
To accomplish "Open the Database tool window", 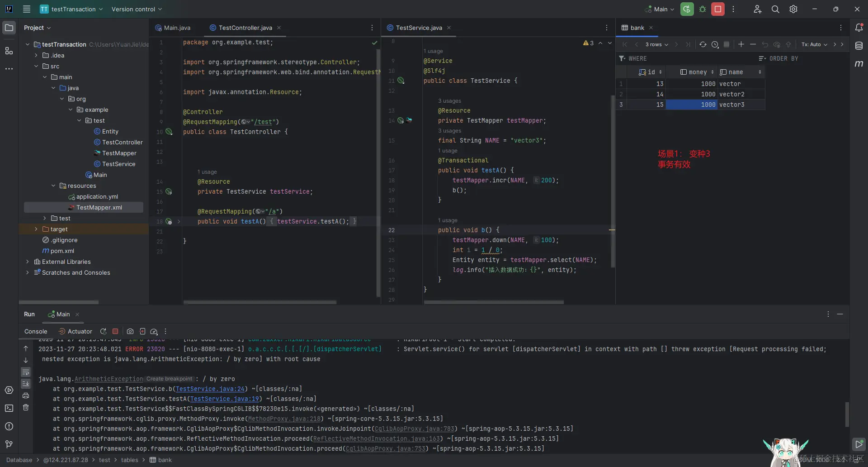I will pyautogui.click(x=859, y=46).
